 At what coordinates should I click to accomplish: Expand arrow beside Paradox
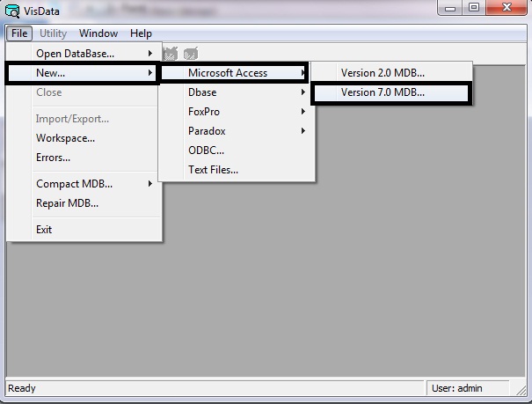(303, 131)
